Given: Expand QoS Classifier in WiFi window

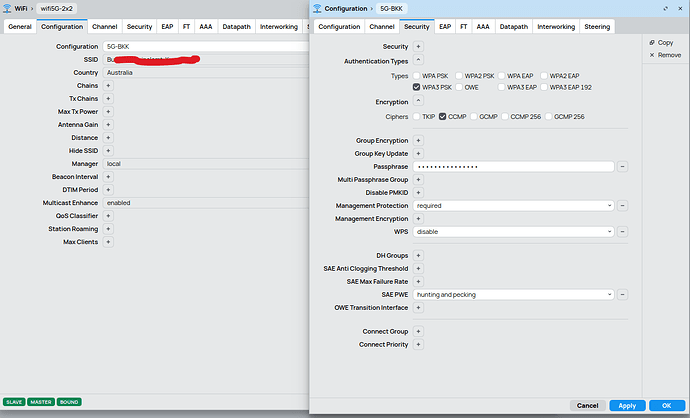Looking at the screenshot, I should pos(108,216).
